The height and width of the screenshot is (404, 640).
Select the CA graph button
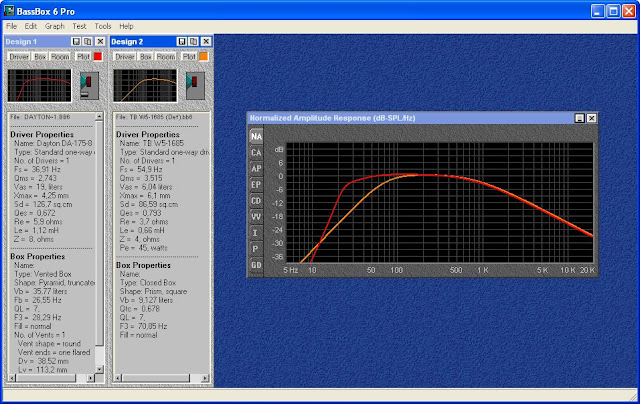[257, 152]
